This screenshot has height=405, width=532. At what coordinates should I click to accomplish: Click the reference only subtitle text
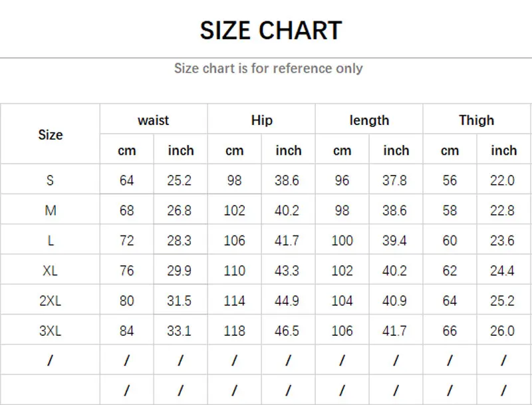pyautogui.click(x=268, y=68)
